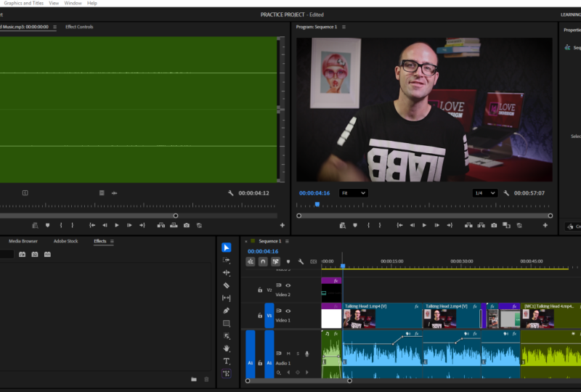Mute the Audio 1 track

288,354
